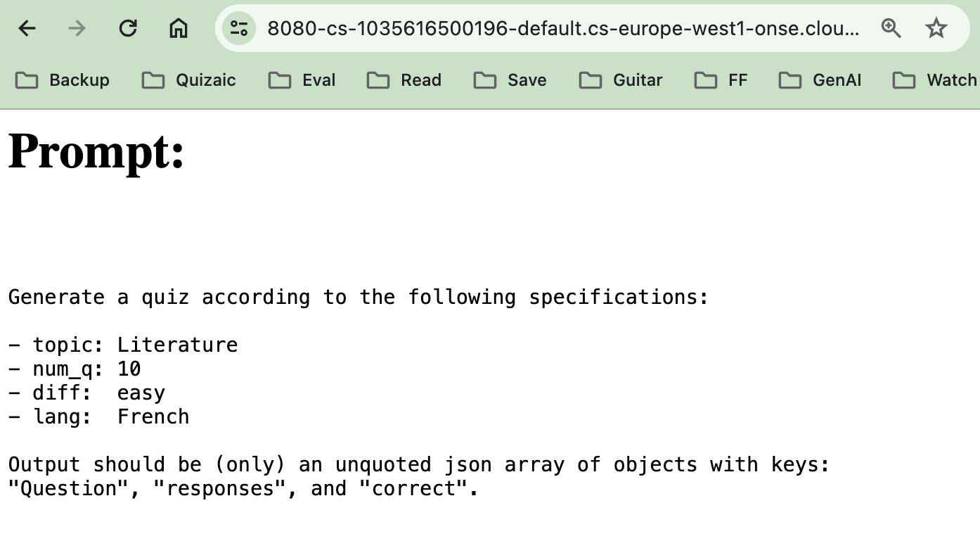
Task: Click the Prompt: heading
Action: [96, 151]
